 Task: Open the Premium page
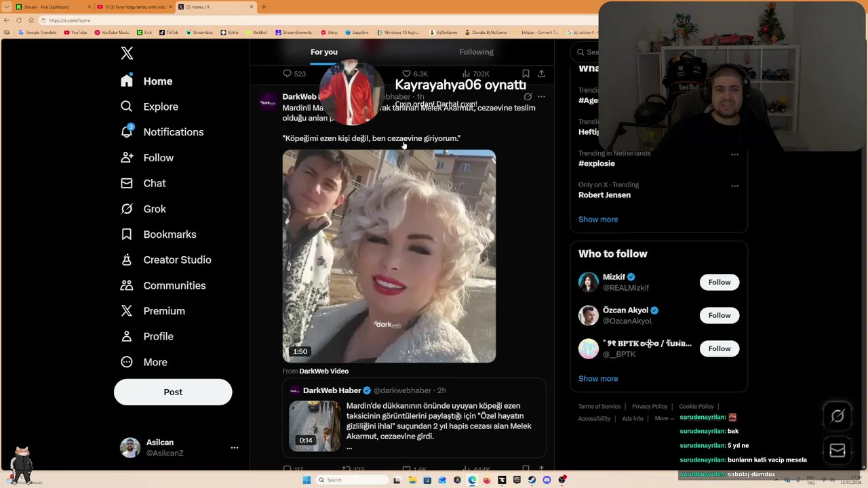pyautogui.click(x=152, y=311)
